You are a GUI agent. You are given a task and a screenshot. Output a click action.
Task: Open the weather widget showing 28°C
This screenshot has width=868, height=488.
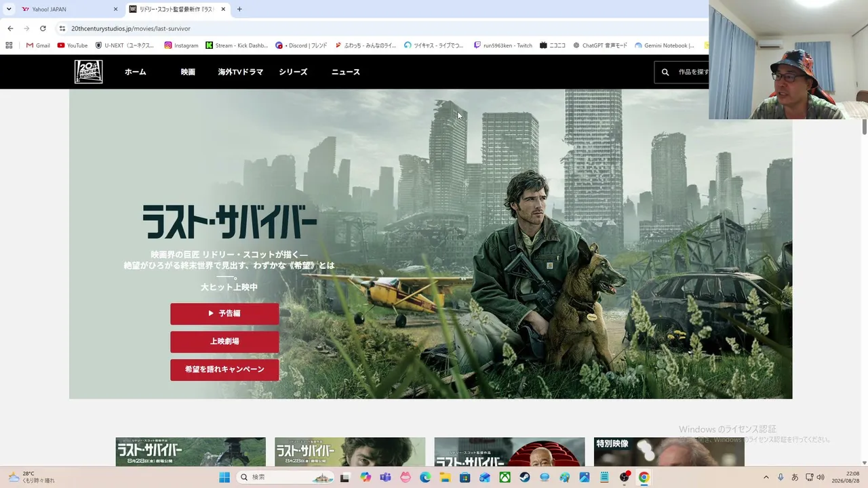click(31, 477)
